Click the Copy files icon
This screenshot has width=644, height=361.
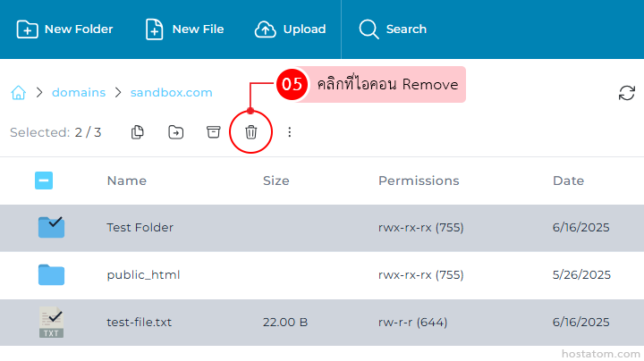(138, 132)
